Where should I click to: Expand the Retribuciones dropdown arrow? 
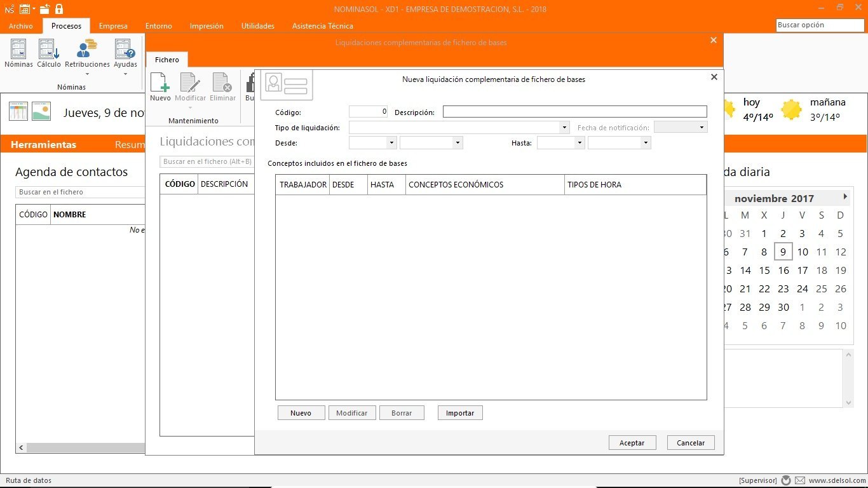pos(87,74)
